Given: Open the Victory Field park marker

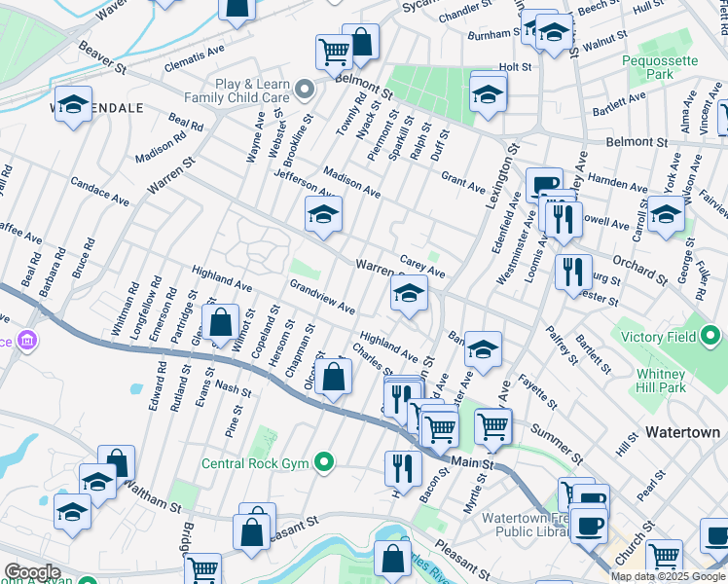Looking at the screenshot, I should tap(711, 338).
